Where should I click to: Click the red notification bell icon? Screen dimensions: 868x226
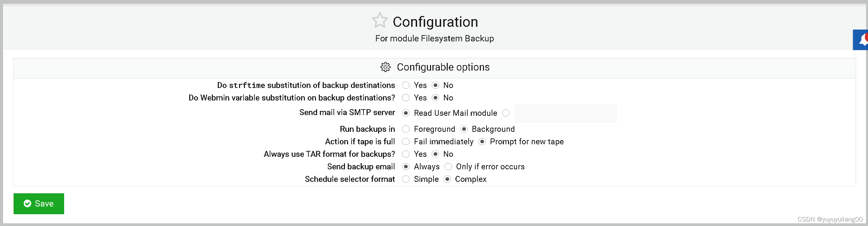point(863,40)
